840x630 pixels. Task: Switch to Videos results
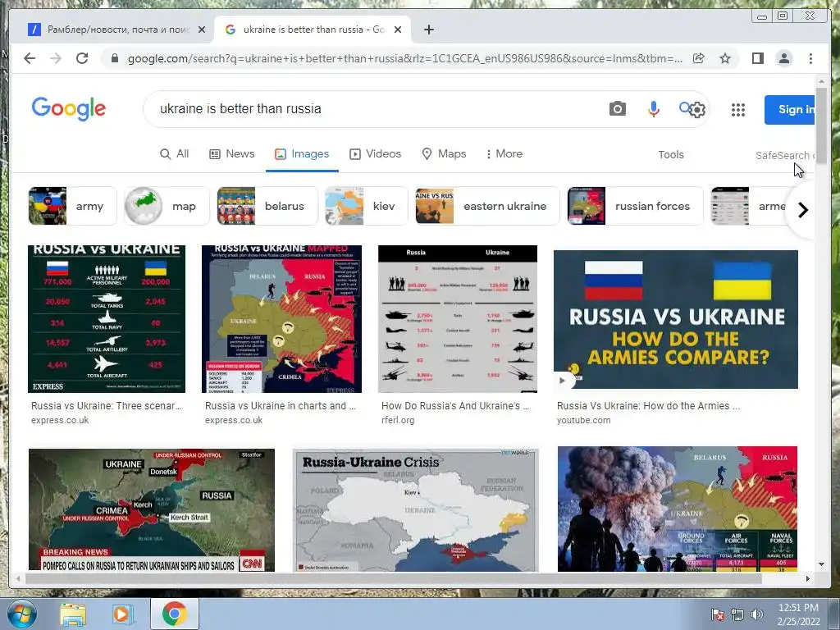pos(375,153)
